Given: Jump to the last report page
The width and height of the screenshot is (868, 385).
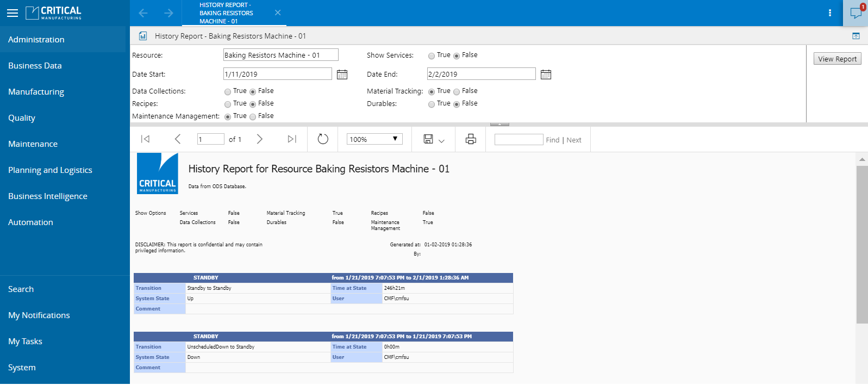Looking at the screenshot, I should [292, 139].
